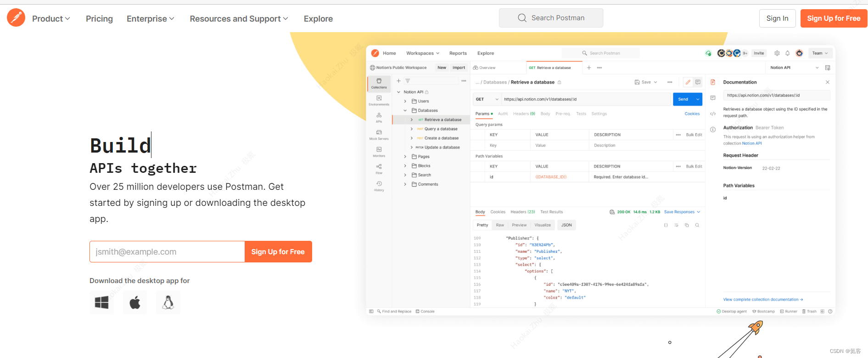Image resolution: width=868 pixels, height=358 pixels.
Task: Click the plus icon to add new tab
Action: click(x=589, y=68)
